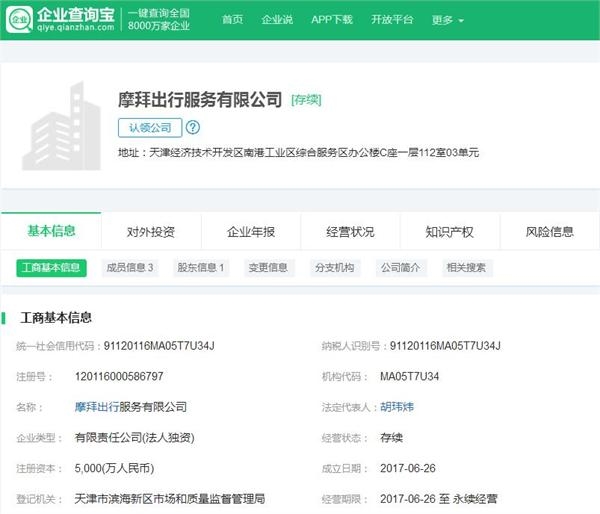Click 天津市滨海新区市场和质量监督管理局 text
Screen dimensions: 600x514
click(170, 499)
